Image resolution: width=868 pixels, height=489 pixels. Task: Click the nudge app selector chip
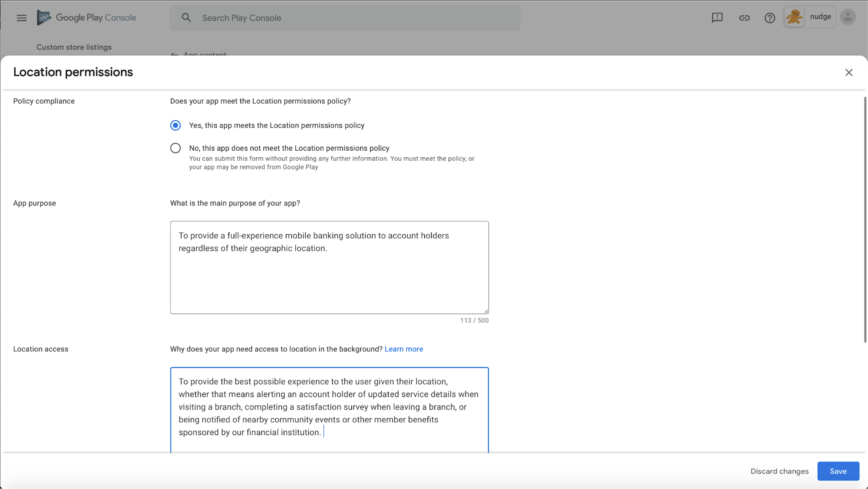point(820,17)
